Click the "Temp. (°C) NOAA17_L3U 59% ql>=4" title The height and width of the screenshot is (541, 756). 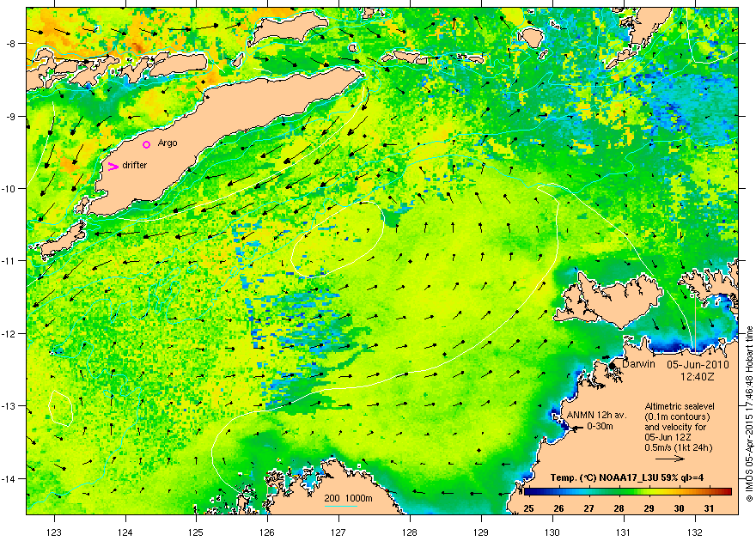pos(627,478)
